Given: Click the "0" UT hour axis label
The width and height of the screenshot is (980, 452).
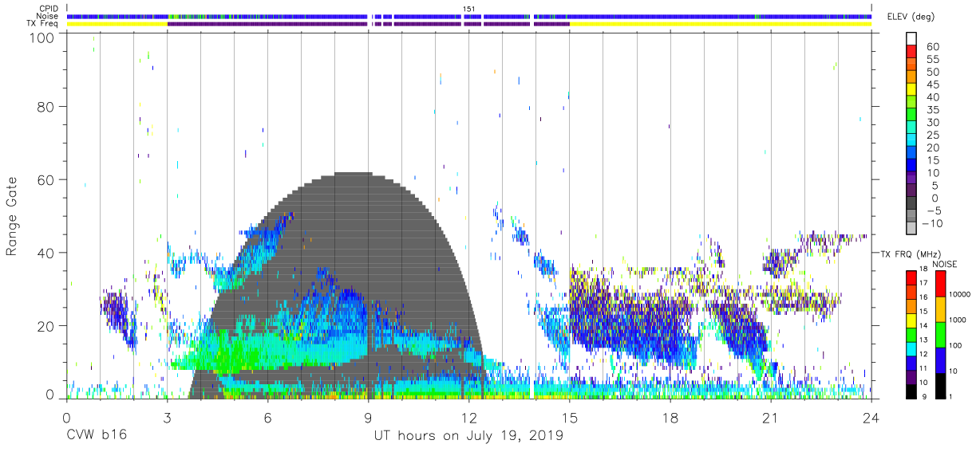Looking at the screenshot, I should tap(66, 416).
